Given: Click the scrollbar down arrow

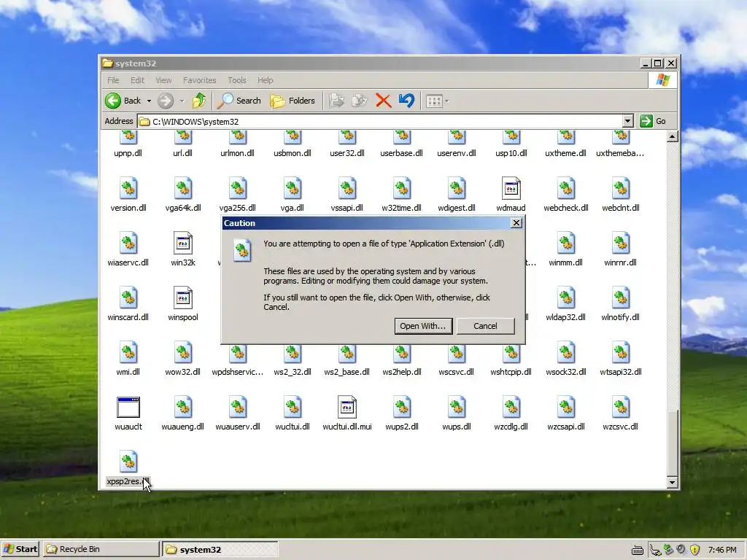Looking at the screenshot, I should [x=672, y=483].
